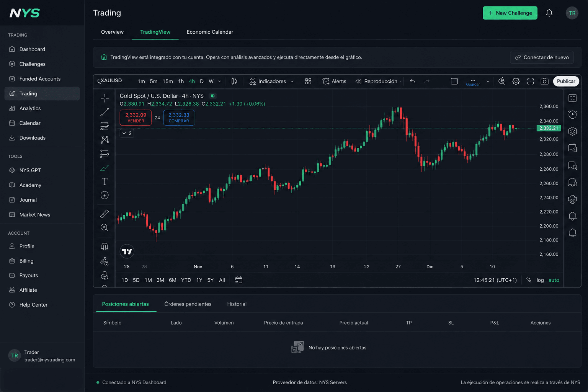Open the 12:45:21 UTC+1 timezone menu
Image resolution: width=588 pixels, height=392 pixels.
point(495,280)
